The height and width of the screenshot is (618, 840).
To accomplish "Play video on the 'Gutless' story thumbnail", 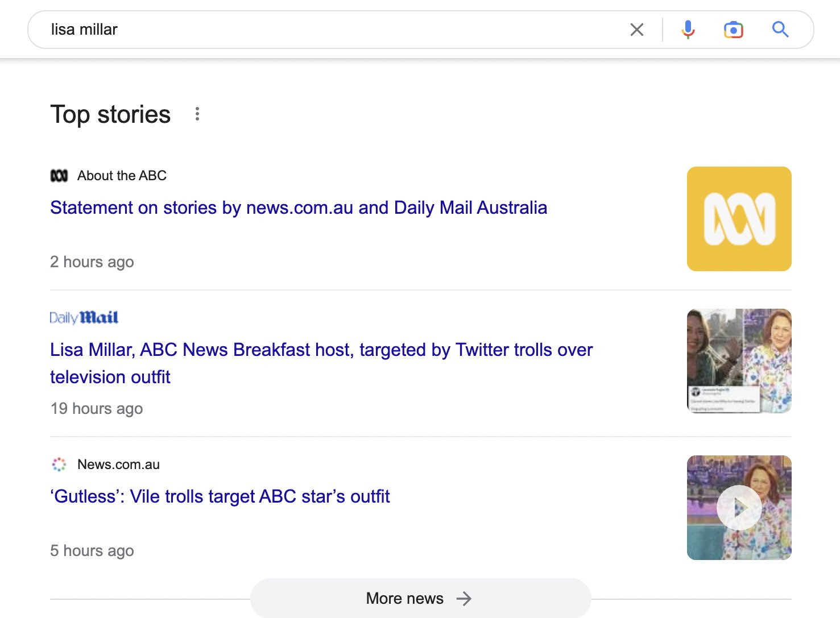I will (739, 508).
